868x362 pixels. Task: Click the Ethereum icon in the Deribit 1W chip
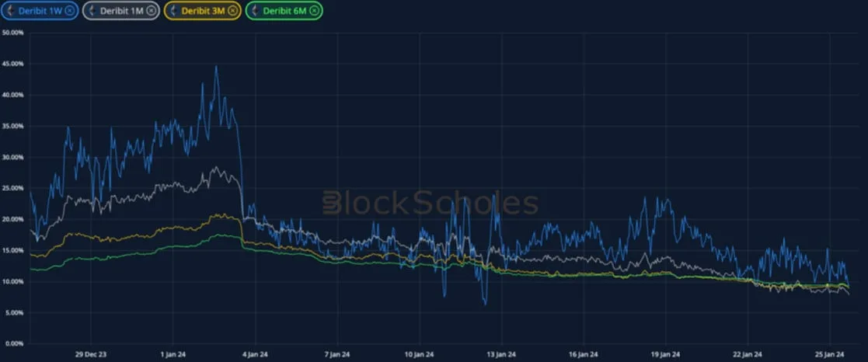pyautogui.click(x=9, y=10)
